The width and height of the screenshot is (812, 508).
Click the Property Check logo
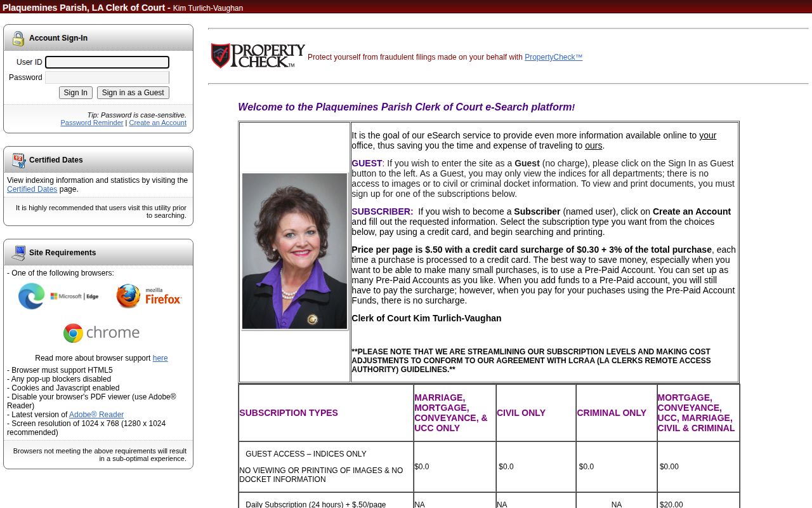258,56
